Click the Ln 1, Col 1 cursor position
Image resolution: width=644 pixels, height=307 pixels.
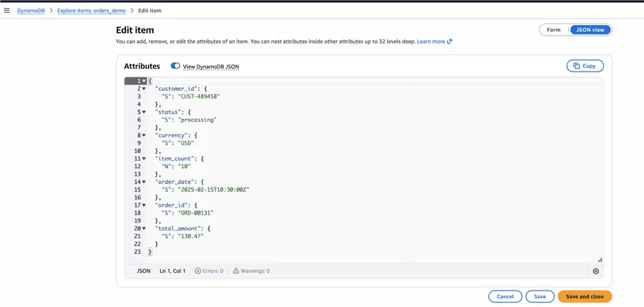point(172,271)
